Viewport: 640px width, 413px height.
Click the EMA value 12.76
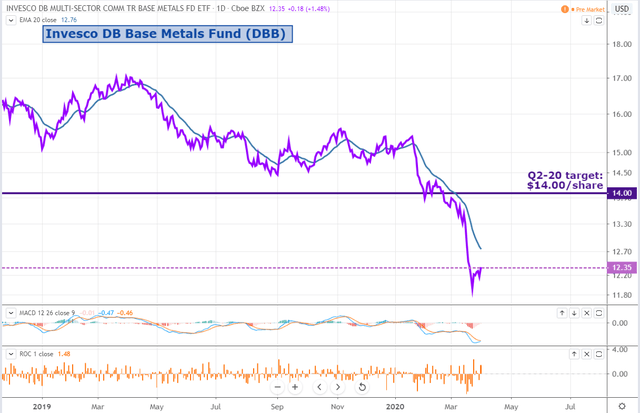tap(69, 20)
